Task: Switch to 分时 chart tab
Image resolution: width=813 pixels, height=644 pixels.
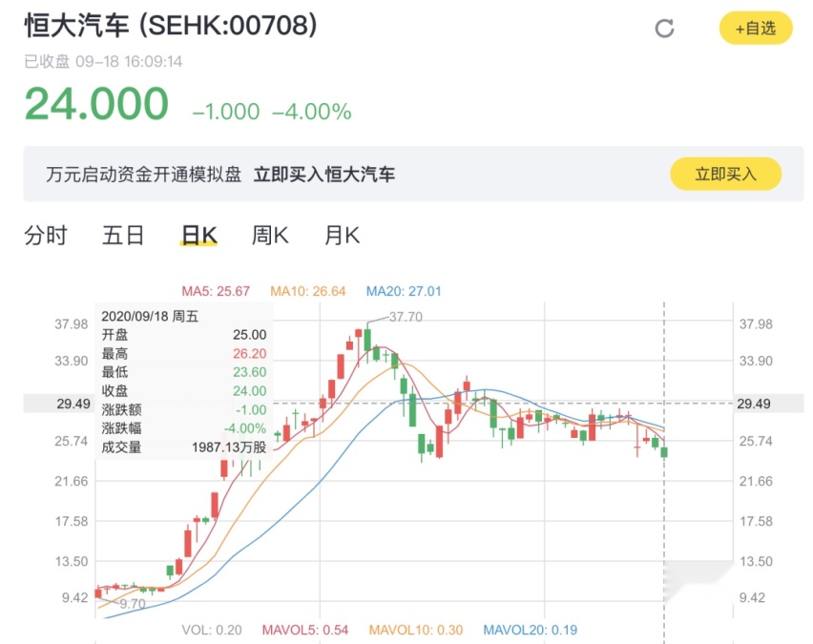Action: coord(46,236)
